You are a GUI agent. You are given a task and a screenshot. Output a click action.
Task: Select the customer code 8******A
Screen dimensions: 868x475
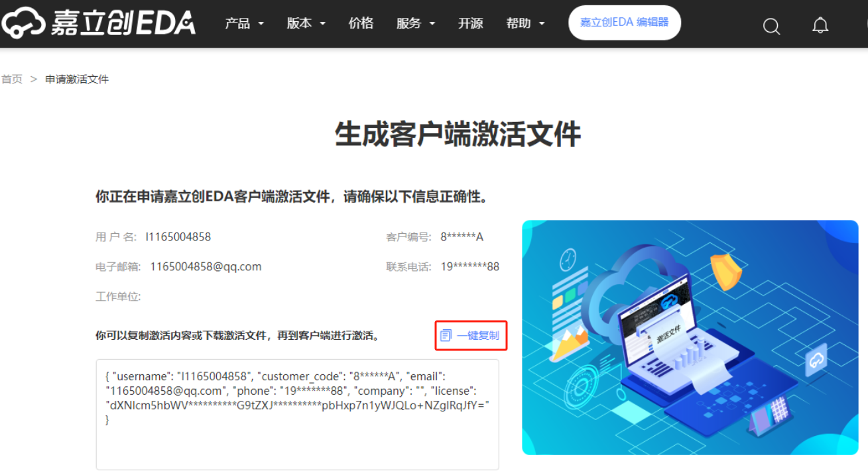pos(462,237)
